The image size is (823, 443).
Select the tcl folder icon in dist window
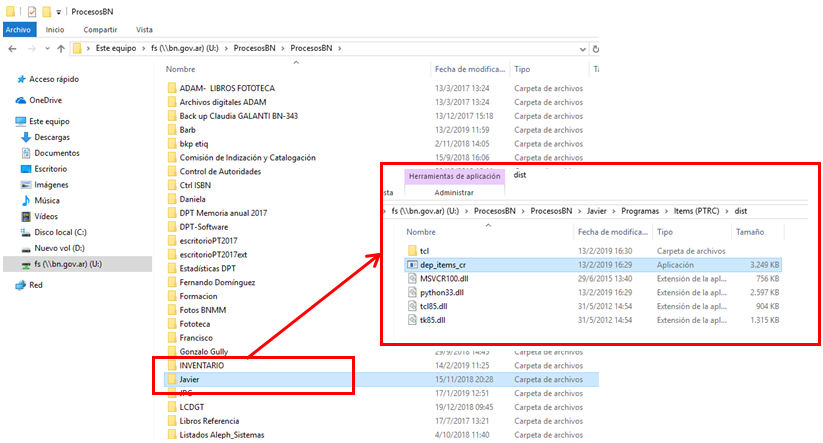pyautogui.click(x=413, y=251)
